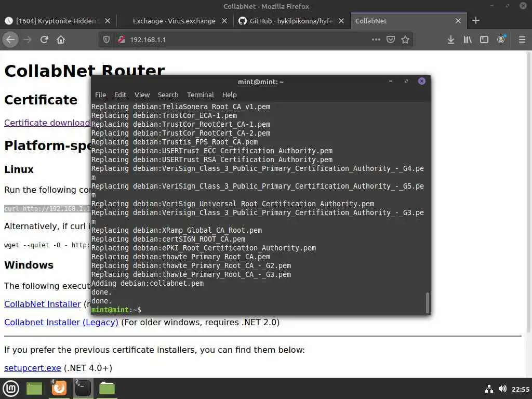This screenshot has width=532, height=399.
Task: Click the highlighted curl command text
Action: tap(47, 209)
